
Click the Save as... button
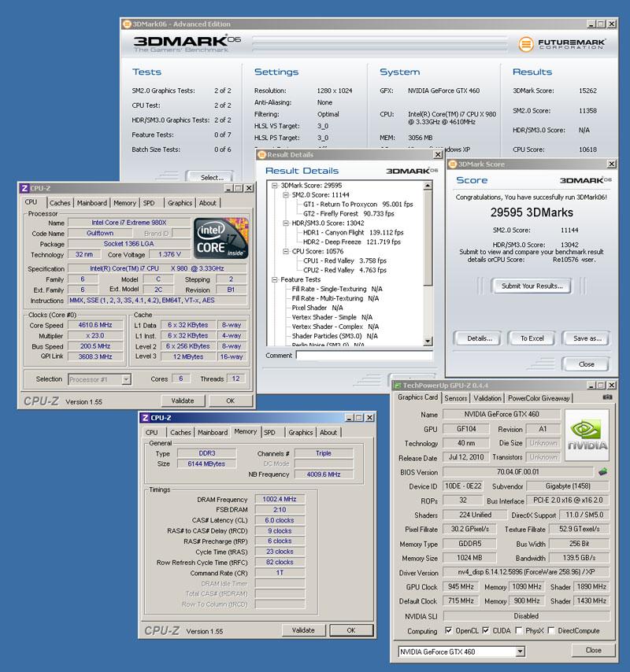587,338
